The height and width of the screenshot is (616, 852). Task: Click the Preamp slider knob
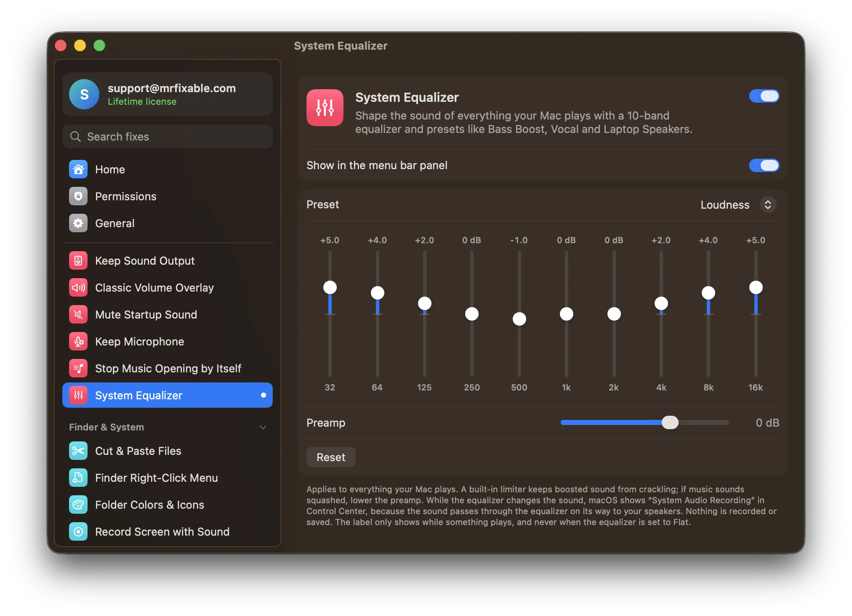click(670, 422)
